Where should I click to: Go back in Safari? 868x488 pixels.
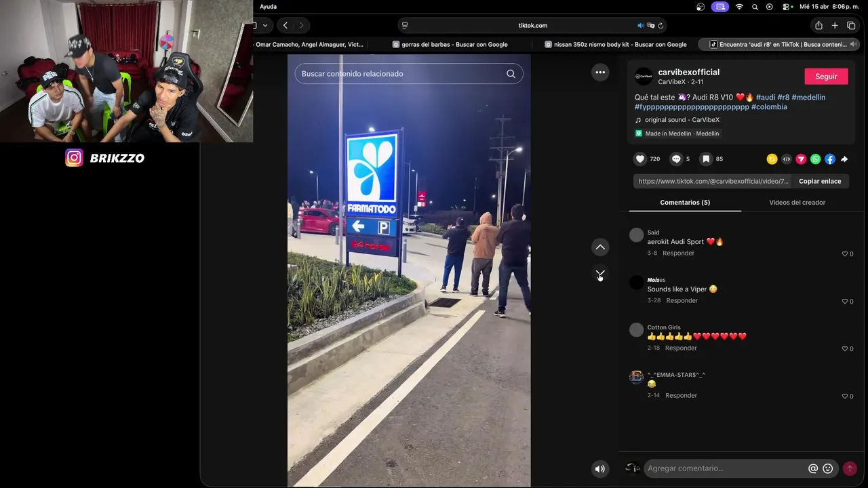(x=285, y=25)
